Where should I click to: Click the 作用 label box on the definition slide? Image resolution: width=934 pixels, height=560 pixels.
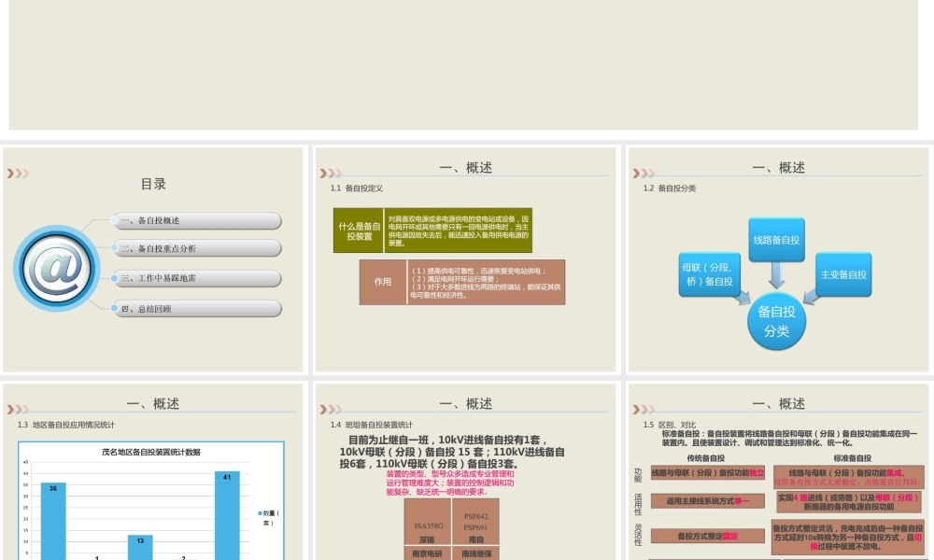click(x=382, y=282)
